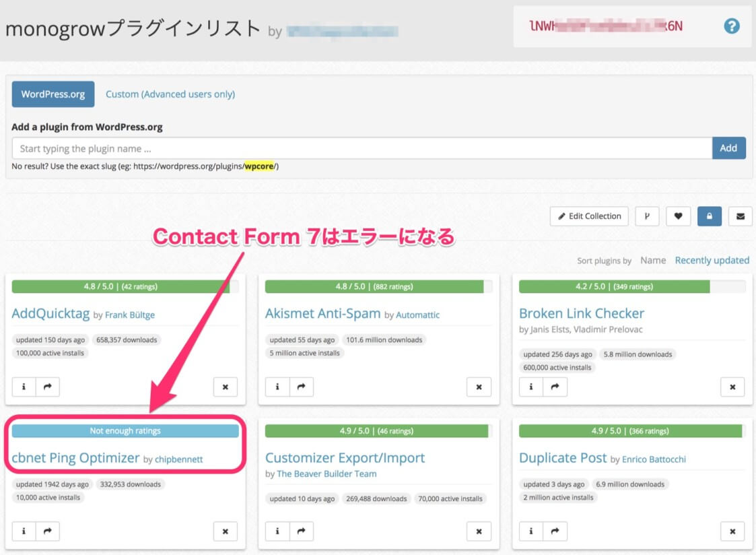
Task: Remove Broken Link Checker with the x button
Action: coord(732,387)
